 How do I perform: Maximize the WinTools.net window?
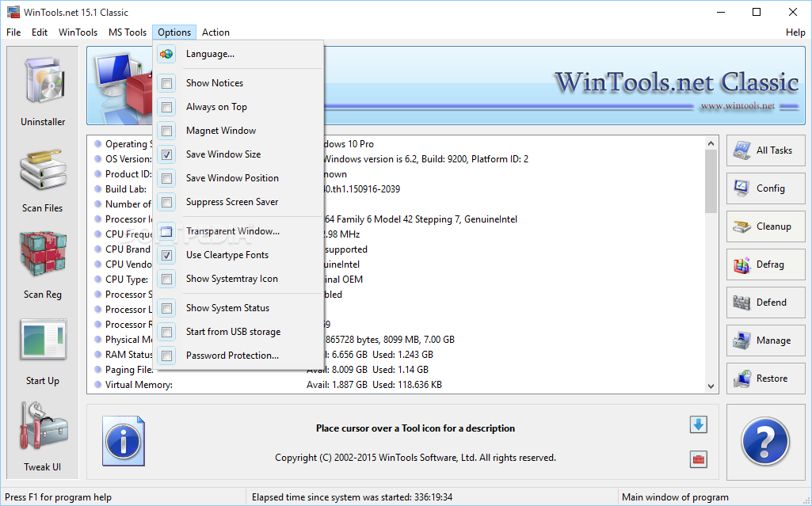pos(757,12)
